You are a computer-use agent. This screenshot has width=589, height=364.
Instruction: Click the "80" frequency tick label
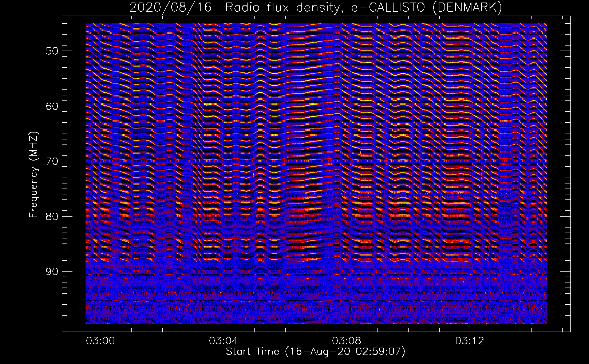(x=52, y=217)
